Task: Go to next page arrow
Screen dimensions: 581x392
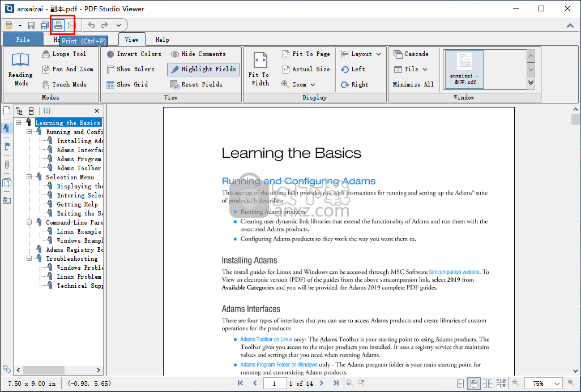Action: coord(322,383)
